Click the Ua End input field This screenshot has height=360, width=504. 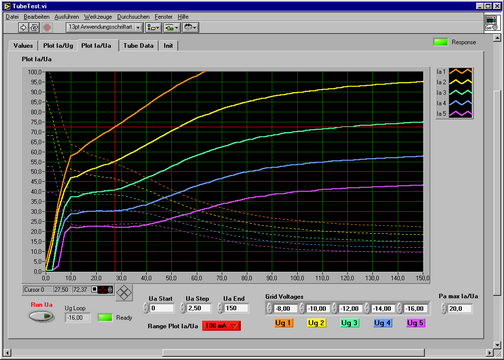(236, 308)
